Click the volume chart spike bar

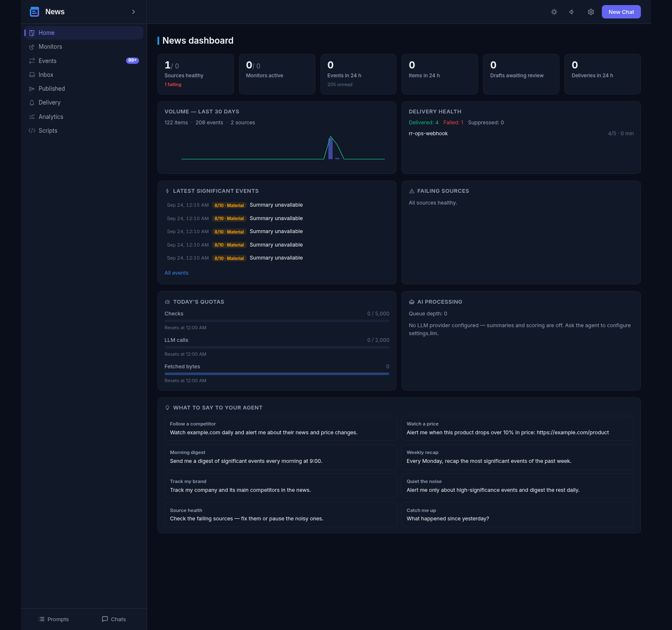[x=331, y=149]
